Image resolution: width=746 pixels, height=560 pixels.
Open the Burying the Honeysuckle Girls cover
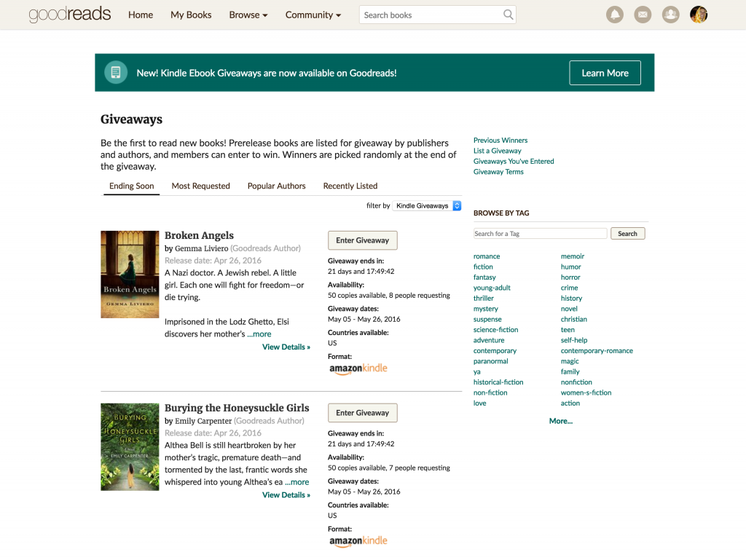click(x=130, y=446)
